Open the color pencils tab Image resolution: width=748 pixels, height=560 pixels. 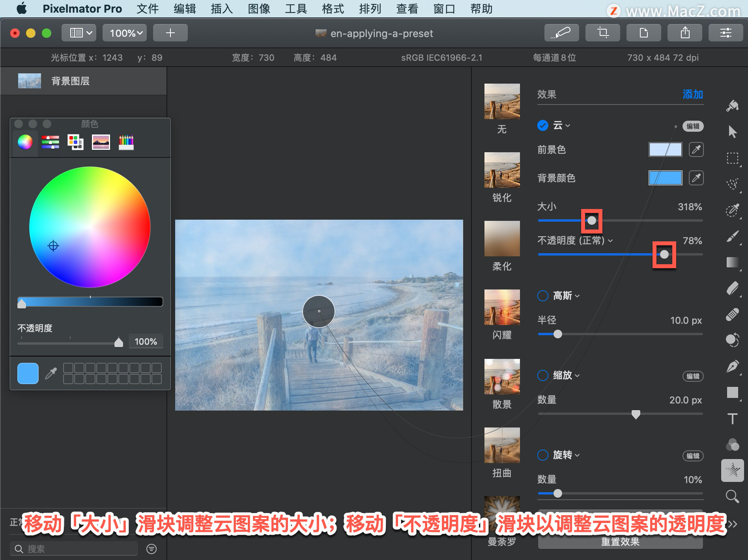point(126,142)
